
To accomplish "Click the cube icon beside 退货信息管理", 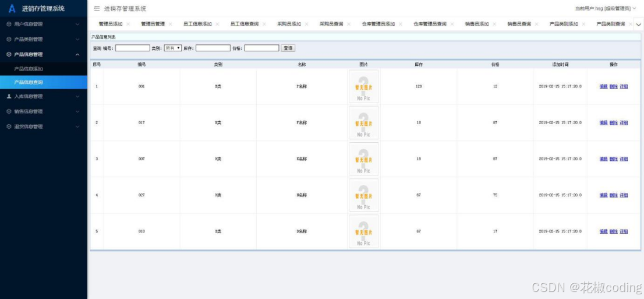I will (9, 126).
